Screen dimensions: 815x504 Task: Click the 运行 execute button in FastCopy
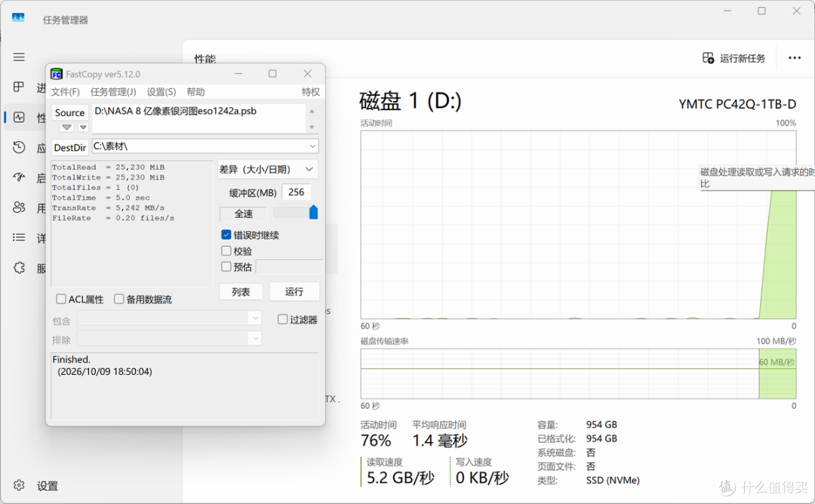(x=294, y=292)
